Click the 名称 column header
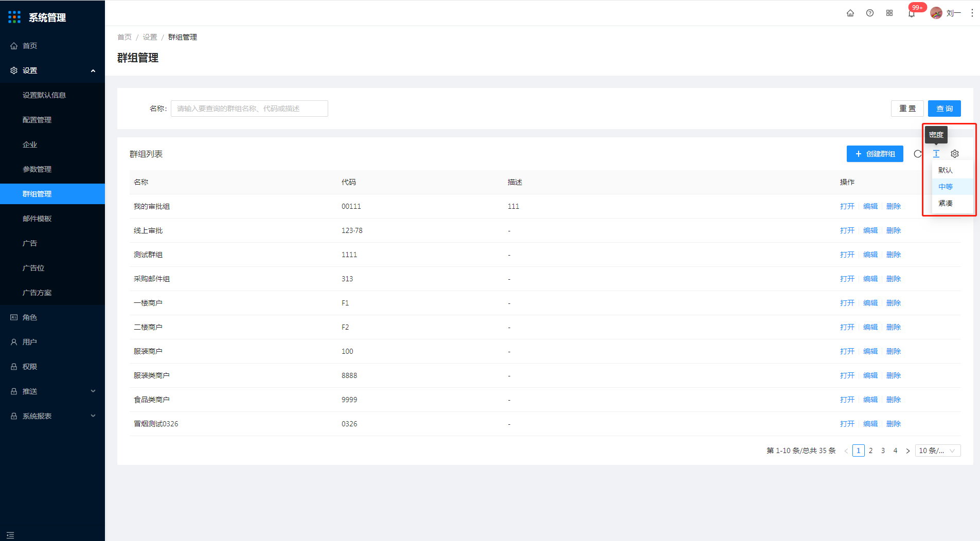 (141, 182)
